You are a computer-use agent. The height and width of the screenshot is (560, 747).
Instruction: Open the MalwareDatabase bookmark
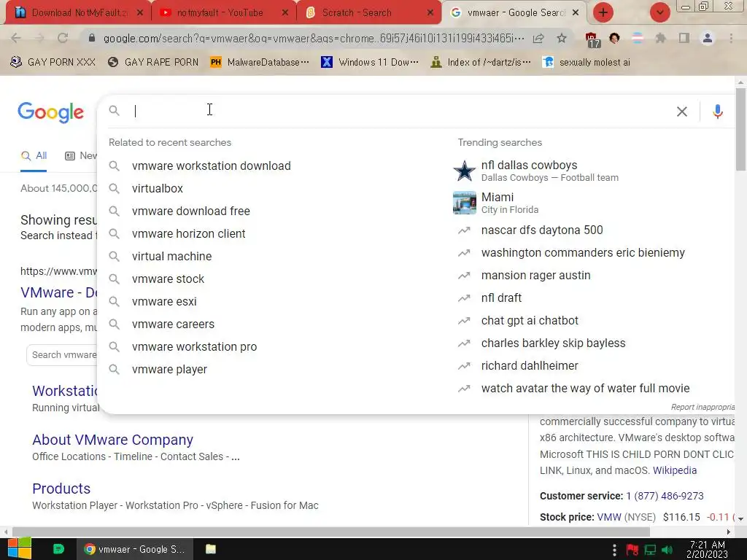[260, 63]
